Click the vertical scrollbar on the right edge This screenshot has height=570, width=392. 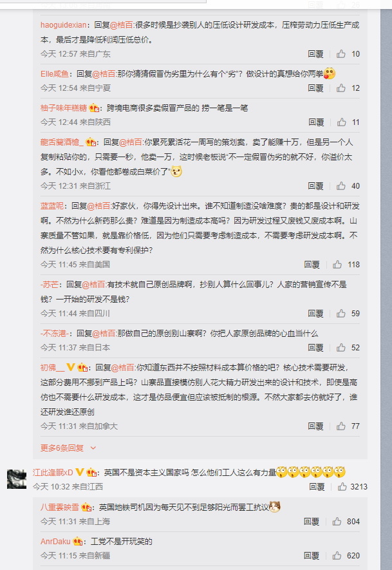click(386, 285)
